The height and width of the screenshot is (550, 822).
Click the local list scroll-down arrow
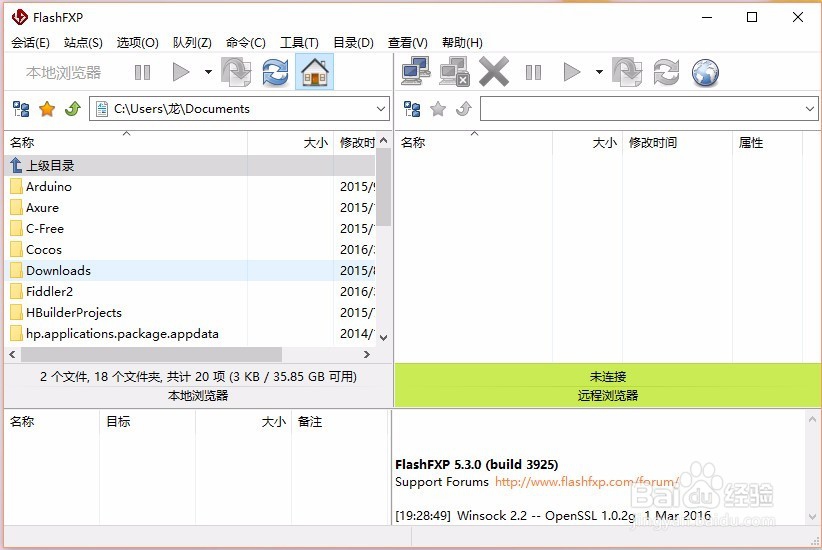coord(384,338)
